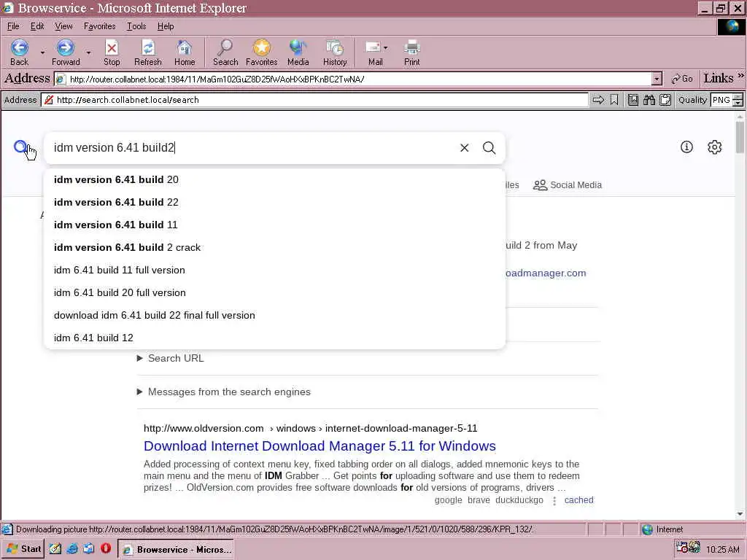Expand the Links toolbar chevron
The height and width of the screenshot is (560, 747).
741,75
